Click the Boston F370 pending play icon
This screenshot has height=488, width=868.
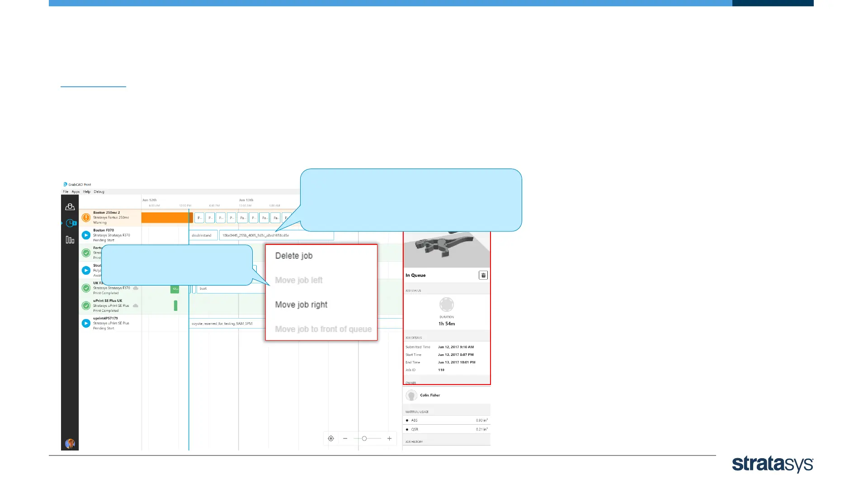tap(86, 235)
